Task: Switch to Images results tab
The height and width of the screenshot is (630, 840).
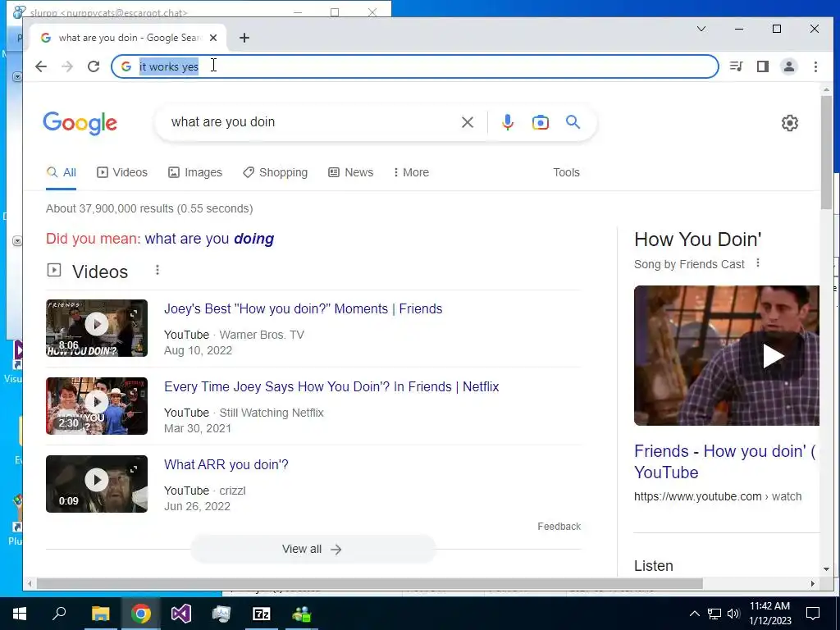Action: click(x=195, y=172)
